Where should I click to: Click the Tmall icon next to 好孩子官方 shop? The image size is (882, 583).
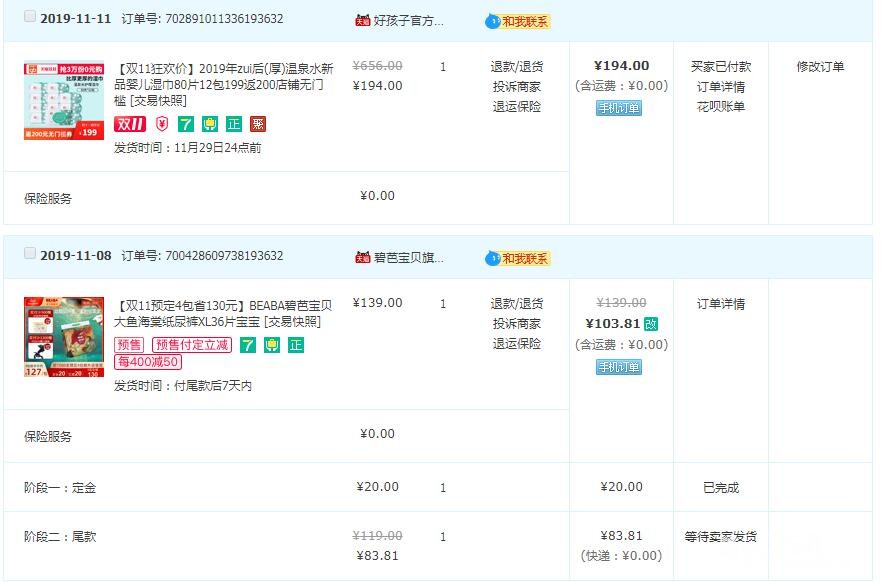coord(362,20)
